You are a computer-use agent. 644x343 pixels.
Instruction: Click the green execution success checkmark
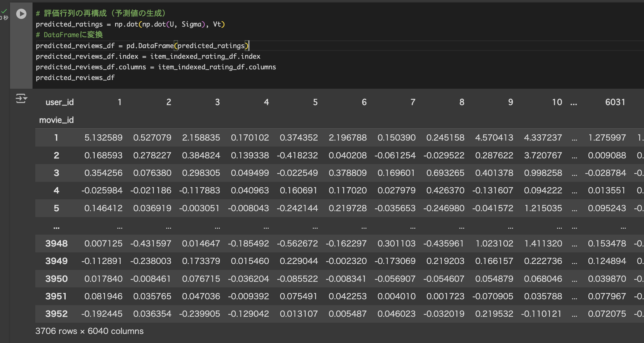click(x=4, y=11)
